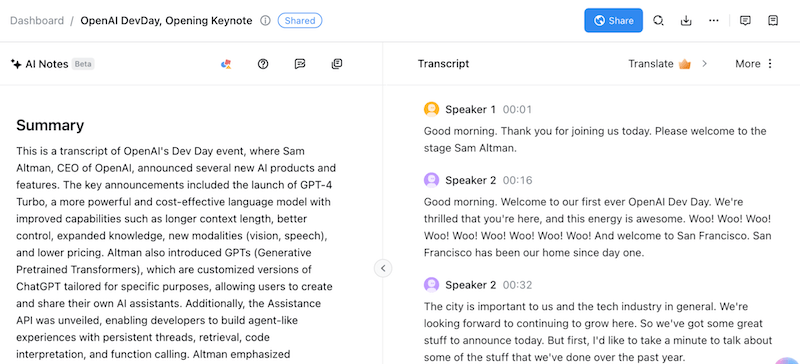Open the help question mark icon in AI Notes
The image size is (800, 364).
point(263,64)
